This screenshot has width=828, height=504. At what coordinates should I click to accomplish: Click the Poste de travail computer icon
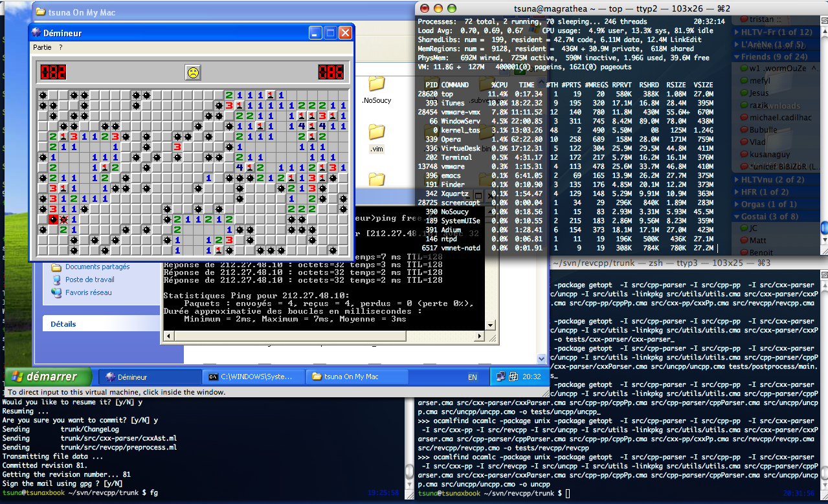click(x=56, y=279)
